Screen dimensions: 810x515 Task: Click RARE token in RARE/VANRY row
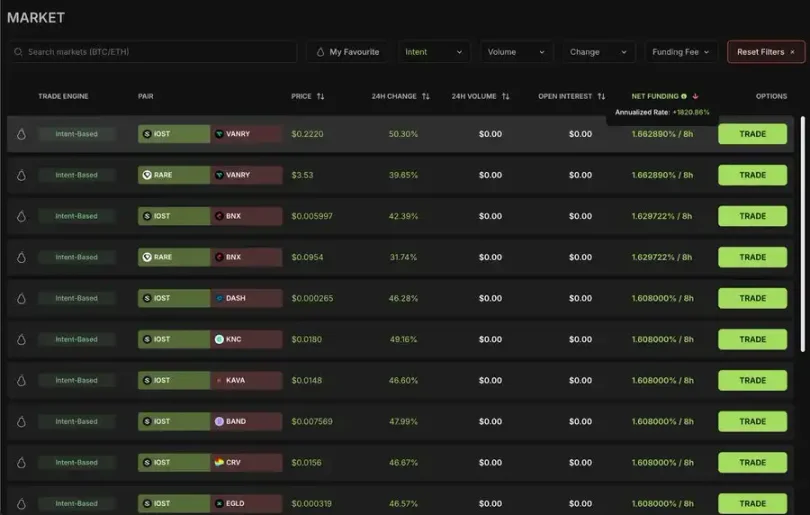point(174,175)
